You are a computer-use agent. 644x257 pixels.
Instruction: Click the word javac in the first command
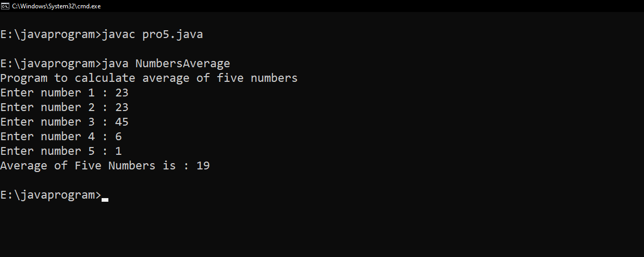point(118,35)
